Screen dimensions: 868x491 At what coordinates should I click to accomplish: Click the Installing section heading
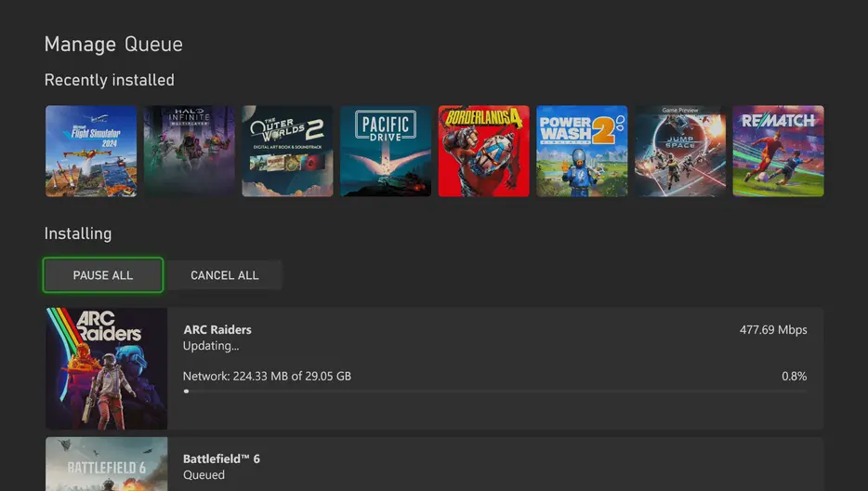tap(78, 233)
